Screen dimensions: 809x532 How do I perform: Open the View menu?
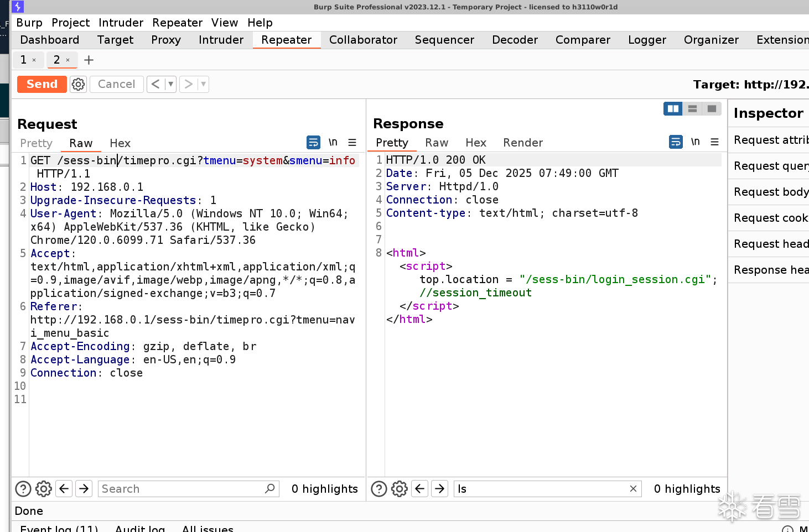225,23
